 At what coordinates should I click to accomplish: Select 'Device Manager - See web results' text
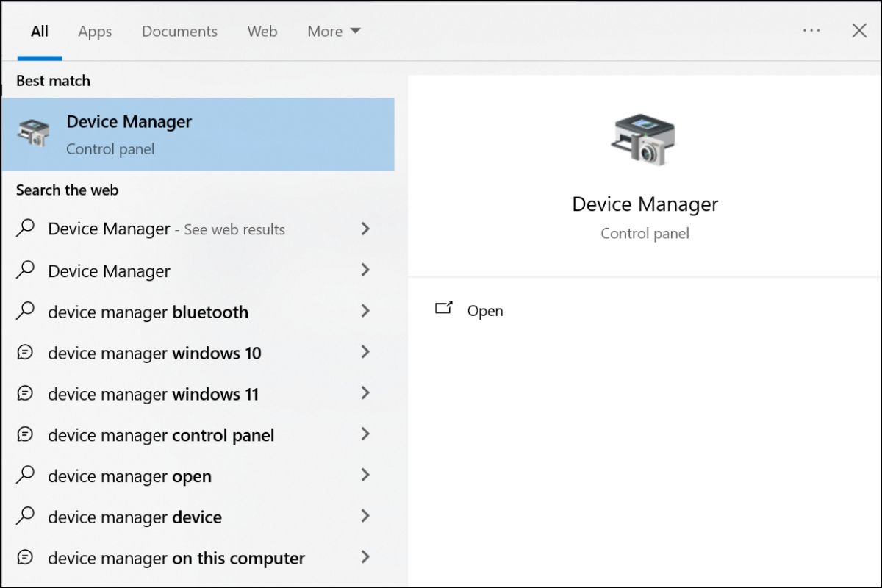(x=167, y=229)
